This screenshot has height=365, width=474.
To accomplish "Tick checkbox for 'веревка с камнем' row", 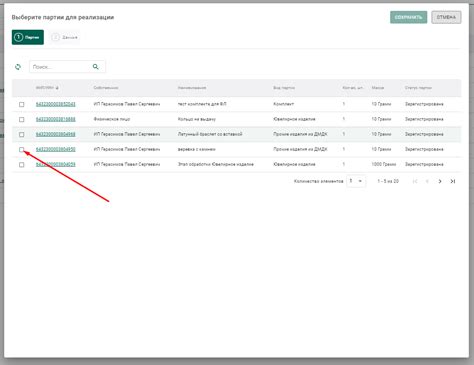I will (22, 149).
